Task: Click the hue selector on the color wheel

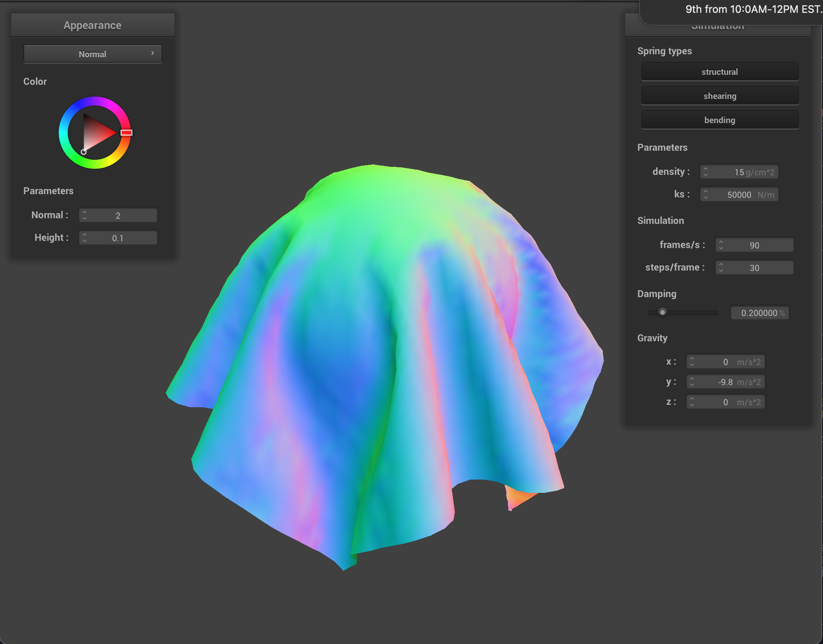Action: 126,133
